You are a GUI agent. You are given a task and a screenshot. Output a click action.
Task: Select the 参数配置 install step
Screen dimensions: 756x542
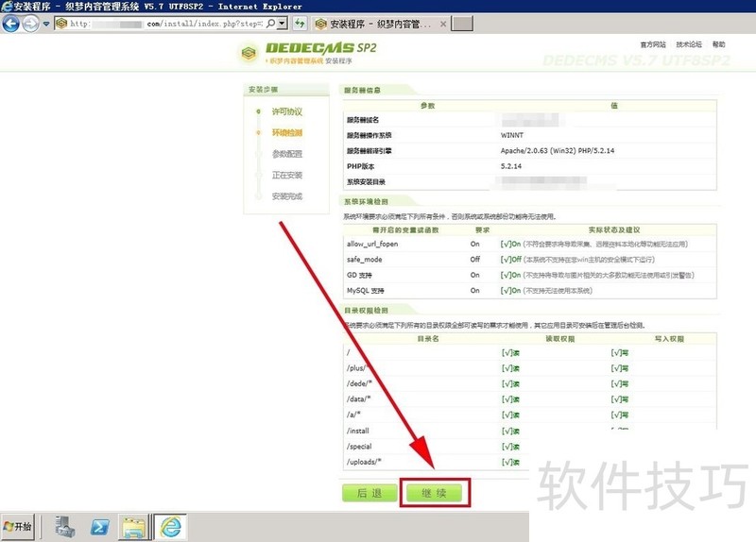287,154
